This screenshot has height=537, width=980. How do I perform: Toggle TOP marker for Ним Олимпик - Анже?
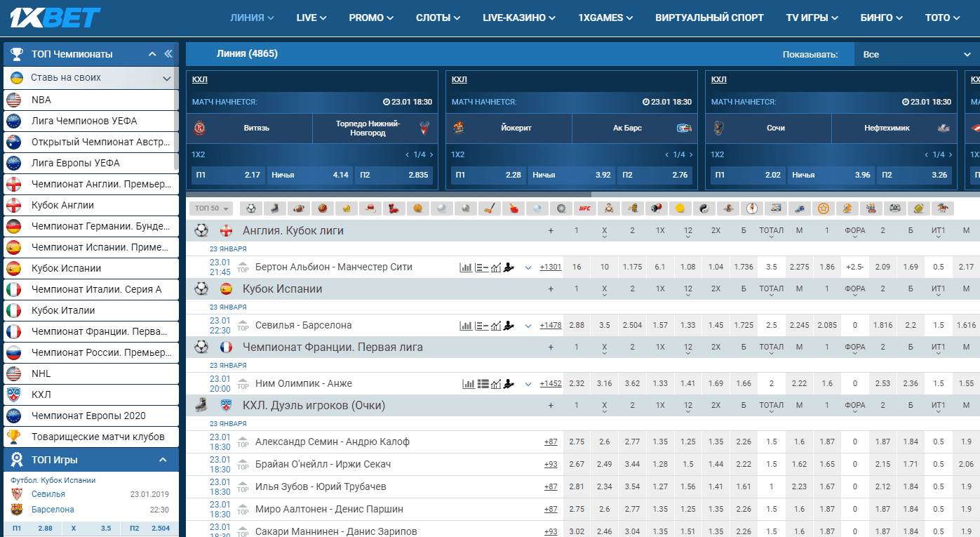243,384
